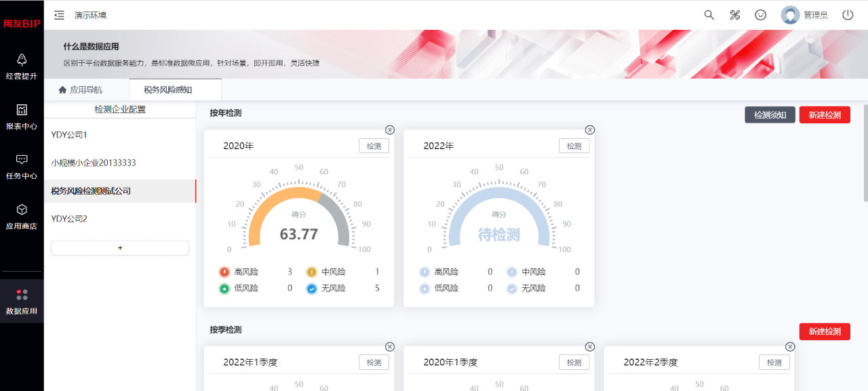Click the page vertical scrollbar
Screen dimensions: 868x391
(865, 153)
